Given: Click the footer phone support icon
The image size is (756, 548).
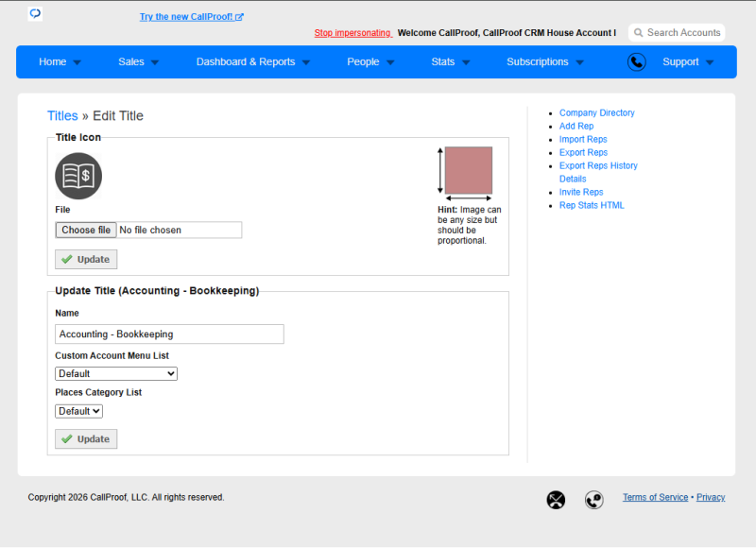Looking at the screenshot, I should (x=594, y=500).
